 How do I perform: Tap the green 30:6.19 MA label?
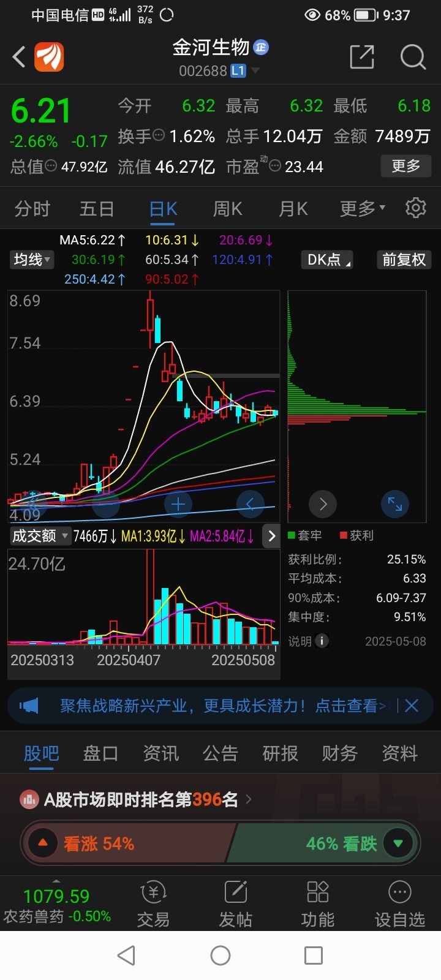pyautogui.click(x=99, y=260)
